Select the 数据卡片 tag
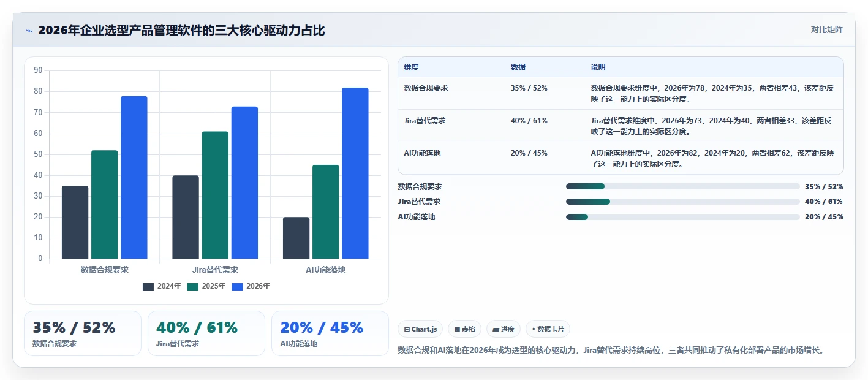868x380 pixels. point(548,329)
